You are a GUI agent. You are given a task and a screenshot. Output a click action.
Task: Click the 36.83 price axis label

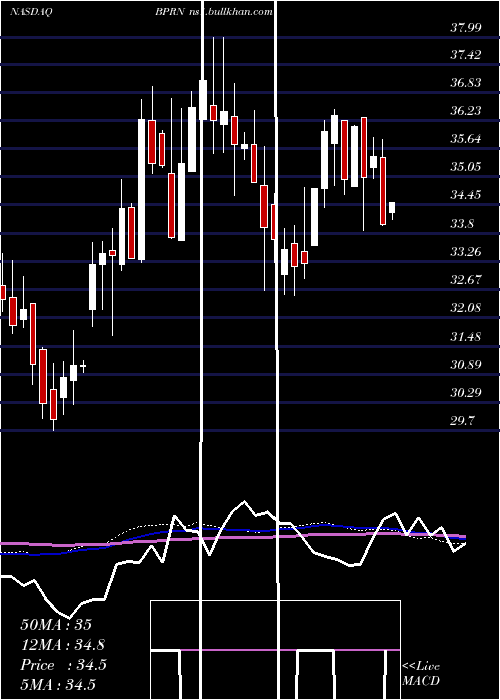click(x=466, y=83)
